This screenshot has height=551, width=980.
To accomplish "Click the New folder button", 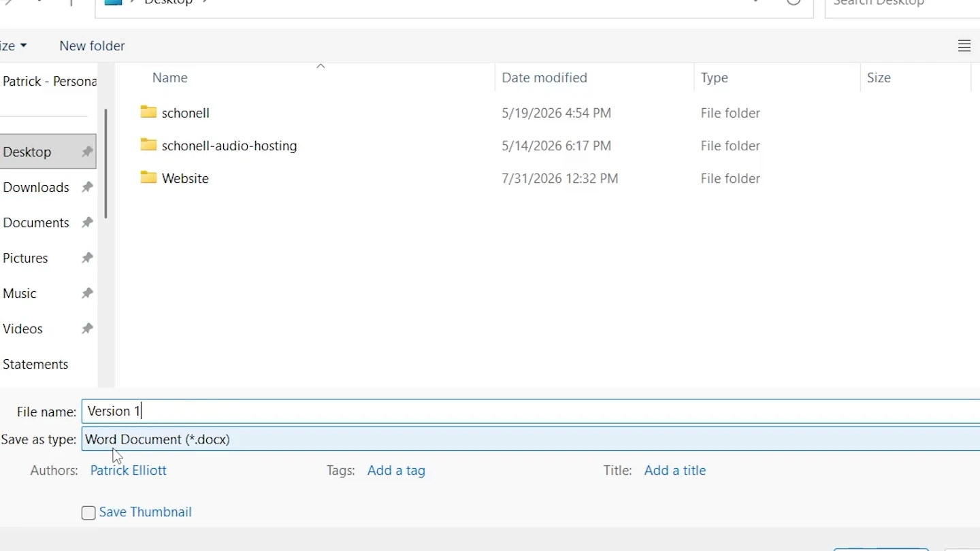I will (x=92, y=46).
